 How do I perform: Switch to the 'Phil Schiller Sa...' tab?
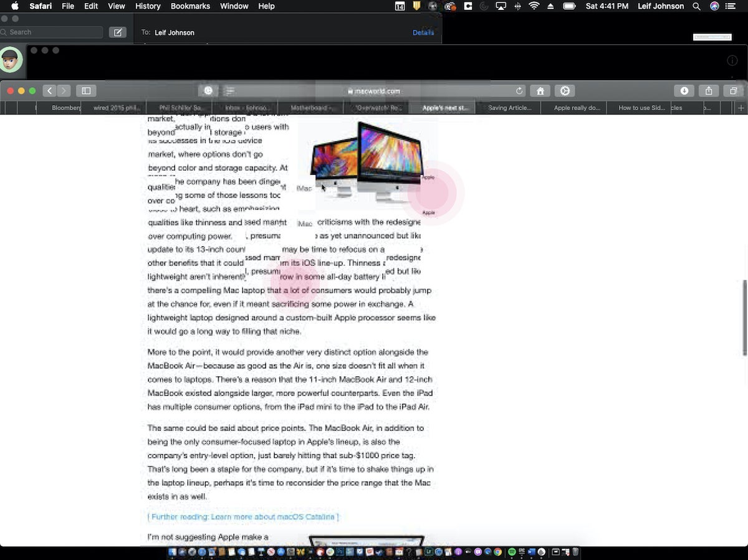tap(178, 108)
